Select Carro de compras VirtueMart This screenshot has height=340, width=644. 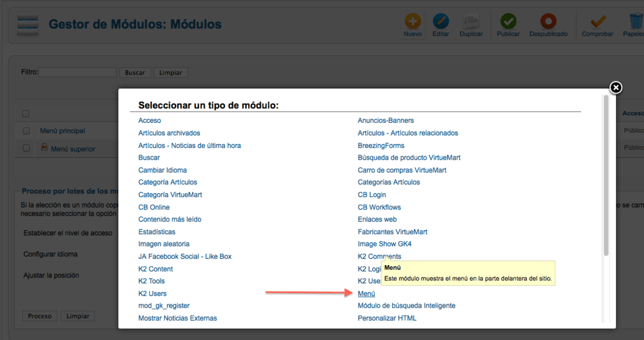tap(402, 170)
